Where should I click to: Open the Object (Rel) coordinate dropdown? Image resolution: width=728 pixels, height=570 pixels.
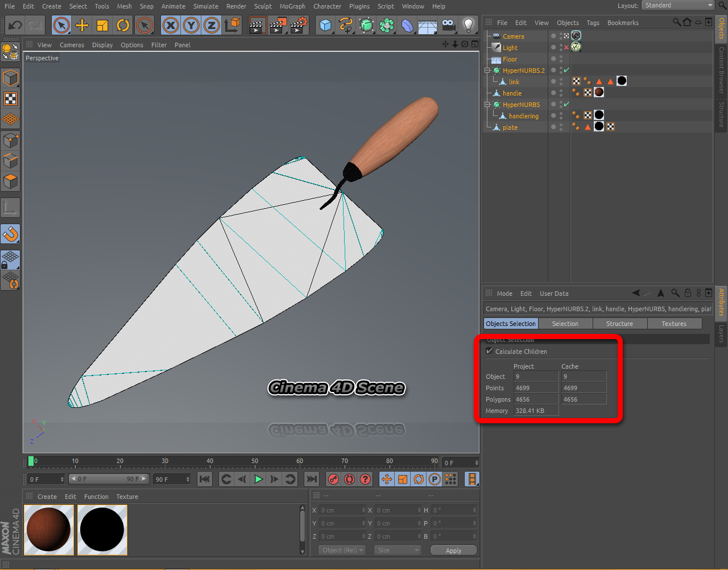point(342,550)
